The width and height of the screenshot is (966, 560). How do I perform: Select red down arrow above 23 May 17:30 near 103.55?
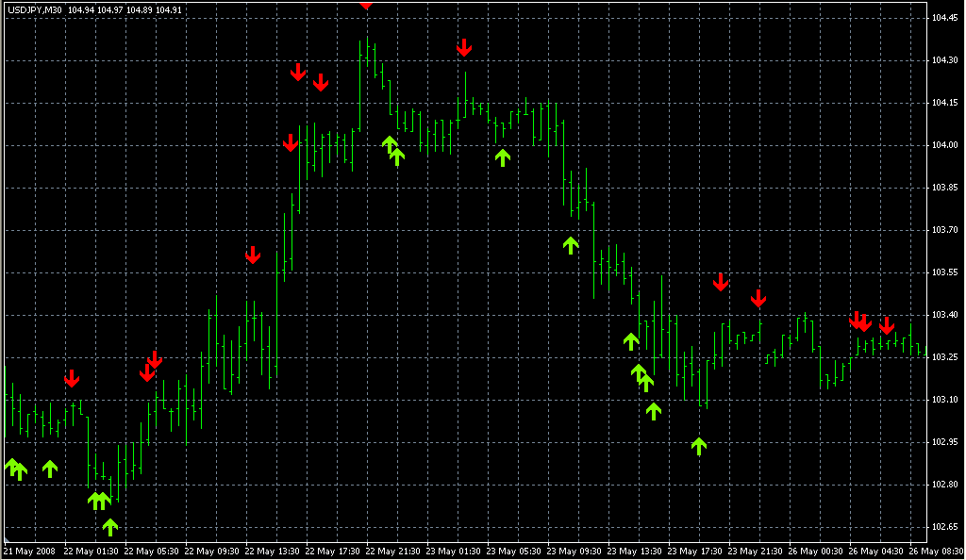click(x=721, y=282)
